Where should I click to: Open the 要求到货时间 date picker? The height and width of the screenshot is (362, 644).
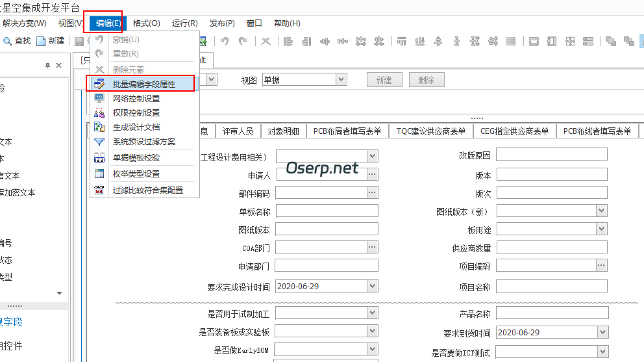tap(602, 332)
